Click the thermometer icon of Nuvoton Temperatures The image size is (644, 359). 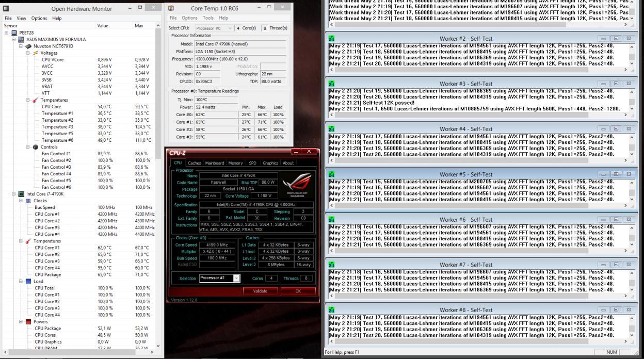(x=35, y=100)
